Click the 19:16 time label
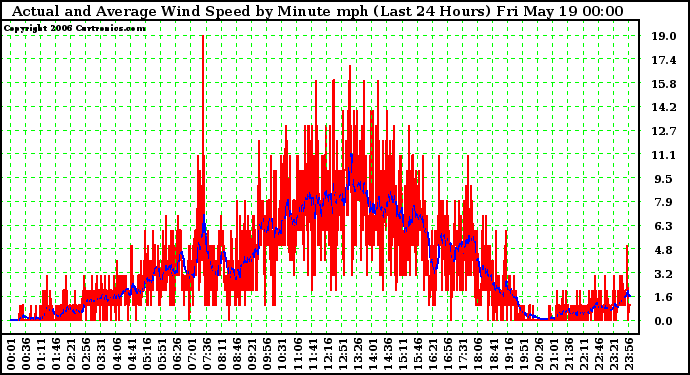690x375 pixels. pyautogui.click(x=508, y=354)
